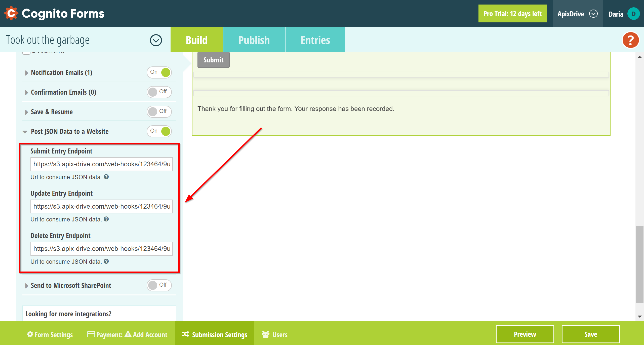The height and width of the screenshot is (345, 644).
Task: Open the orange help question mark
Action: pos(630,40)
